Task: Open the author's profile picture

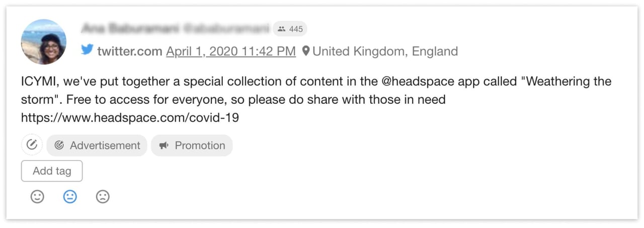Action: coord(43,42)
